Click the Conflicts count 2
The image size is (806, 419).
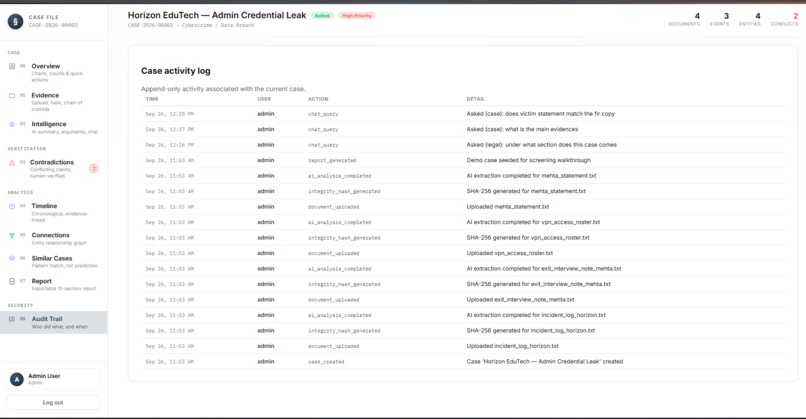click(x=795, y=16)
